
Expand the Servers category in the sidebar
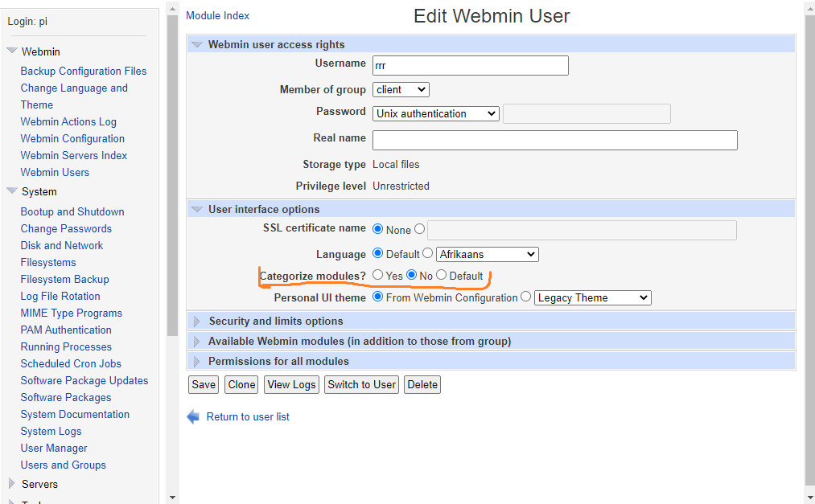point(11,484)
